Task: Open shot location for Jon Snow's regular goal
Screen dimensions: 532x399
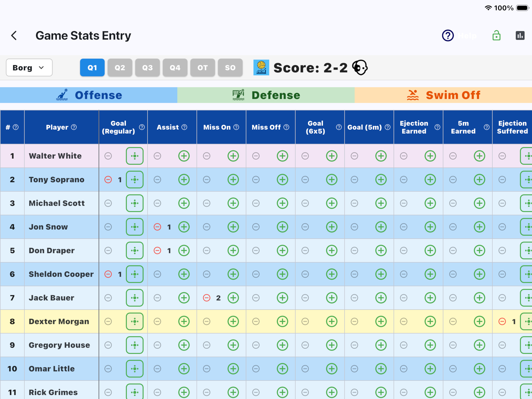Action: point(135,227)
